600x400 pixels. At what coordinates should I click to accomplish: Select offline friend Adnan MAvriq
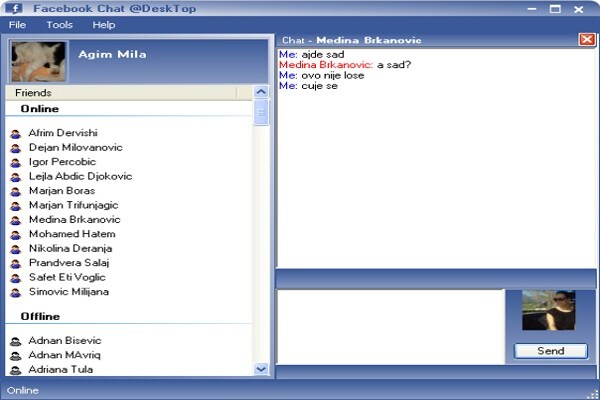(x=64, y=355)
